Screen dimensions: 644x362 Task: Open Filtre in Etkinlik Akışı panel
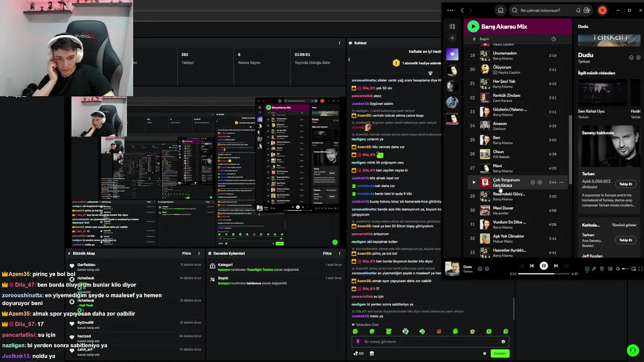[x=186, y=253]
